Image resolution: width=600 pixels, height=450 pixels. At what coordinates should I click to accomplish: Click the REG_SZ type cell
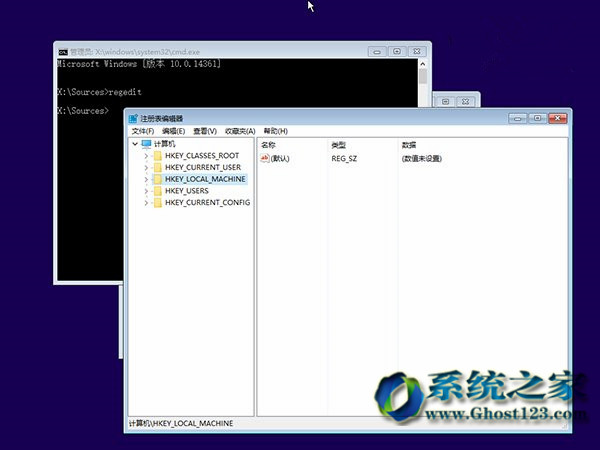[344, 158]
